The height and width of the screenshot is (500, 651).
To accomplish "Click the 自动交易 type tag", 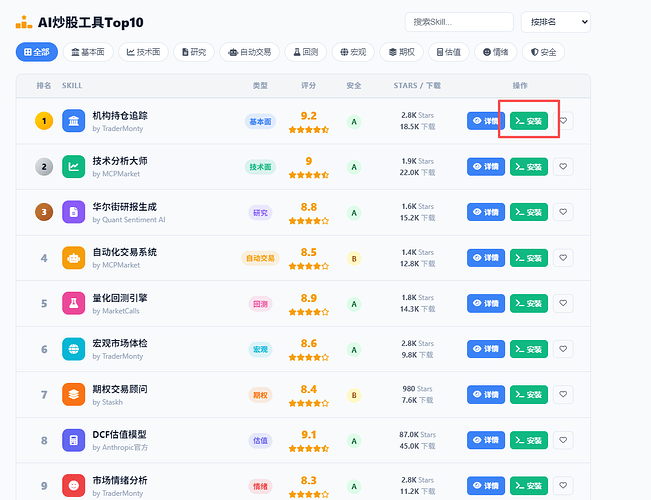I will [260, 258].
